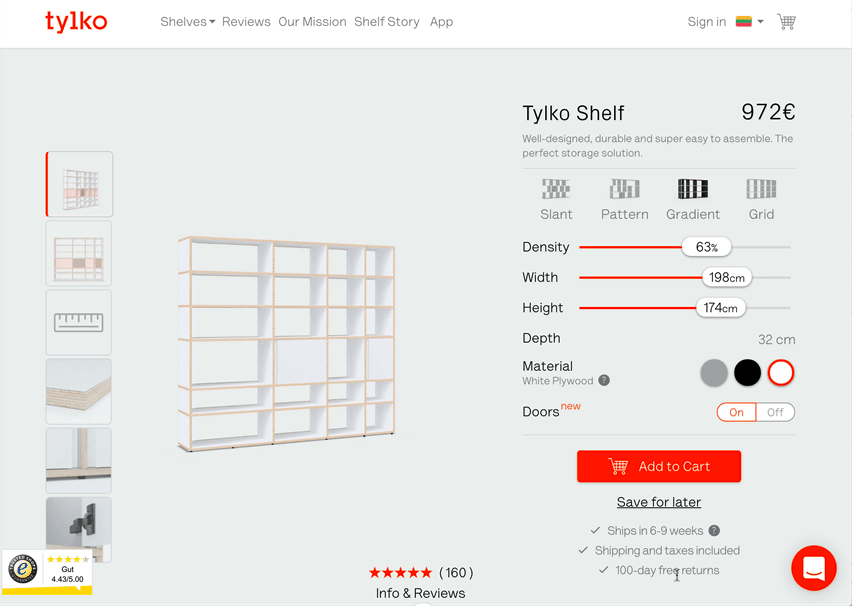Image resolution: width=852 pixels, height=606 pixels.
Task: Click the shipping time help icon
Action: [715, 530]
